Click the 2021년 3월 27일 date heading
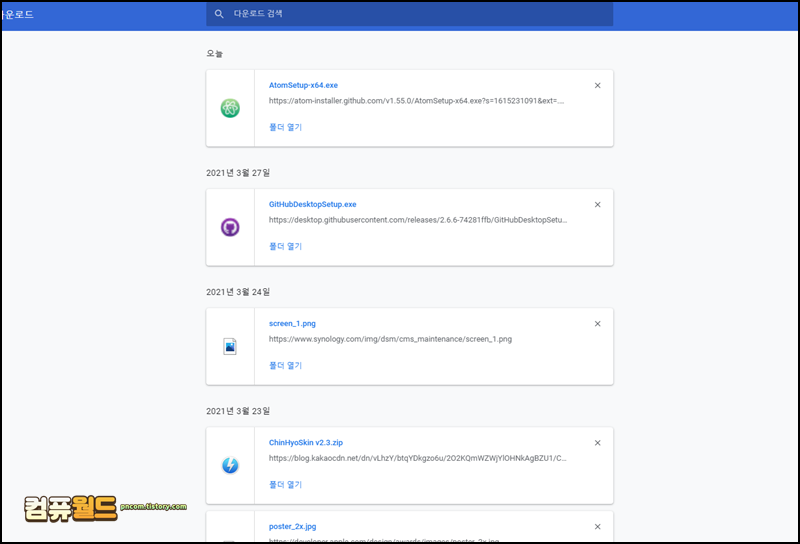The height and width of the screenshot is (544, 800). pos(238,173)
